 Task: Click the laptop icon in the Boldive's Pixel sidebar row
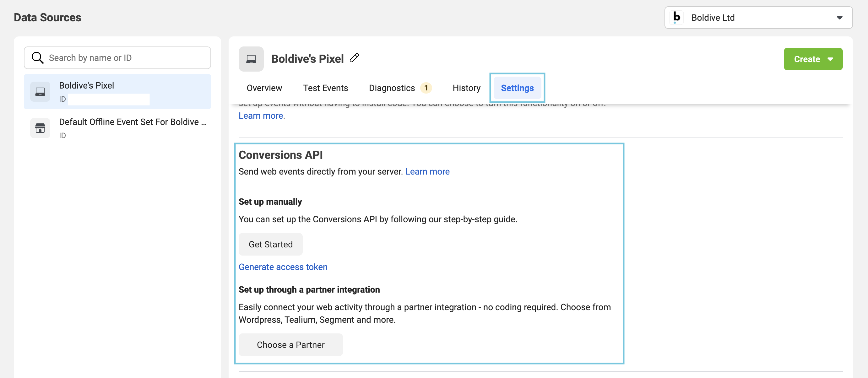pyautogui.click(x=40, y=92)
